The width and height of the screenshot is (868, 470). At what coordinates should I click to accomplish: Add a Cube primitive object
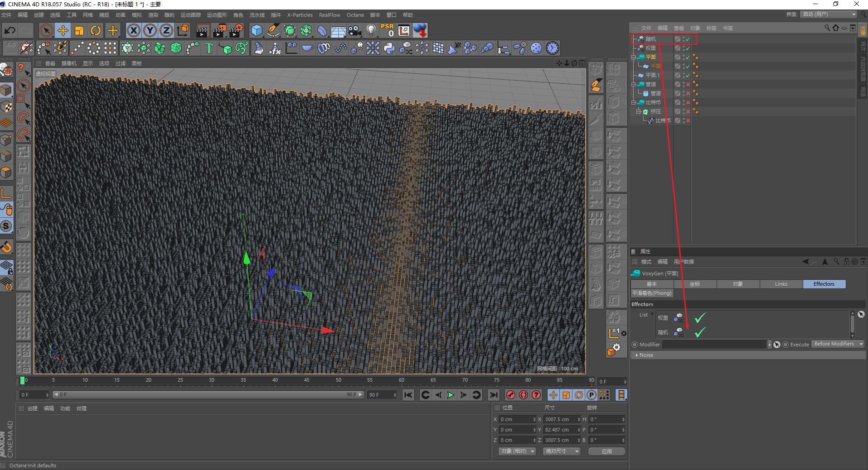257,31
